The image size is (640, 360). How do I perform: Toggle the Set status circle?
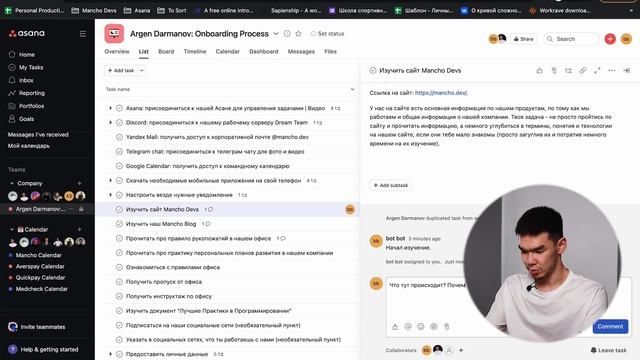[x=313, y=34]
